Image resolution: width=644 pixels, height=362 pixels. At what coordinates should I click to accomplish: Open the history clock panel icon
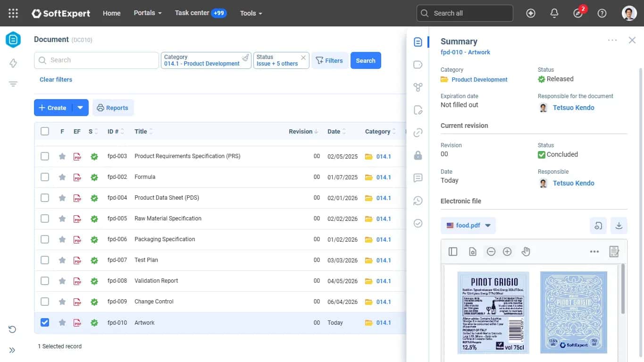point(418,201)
